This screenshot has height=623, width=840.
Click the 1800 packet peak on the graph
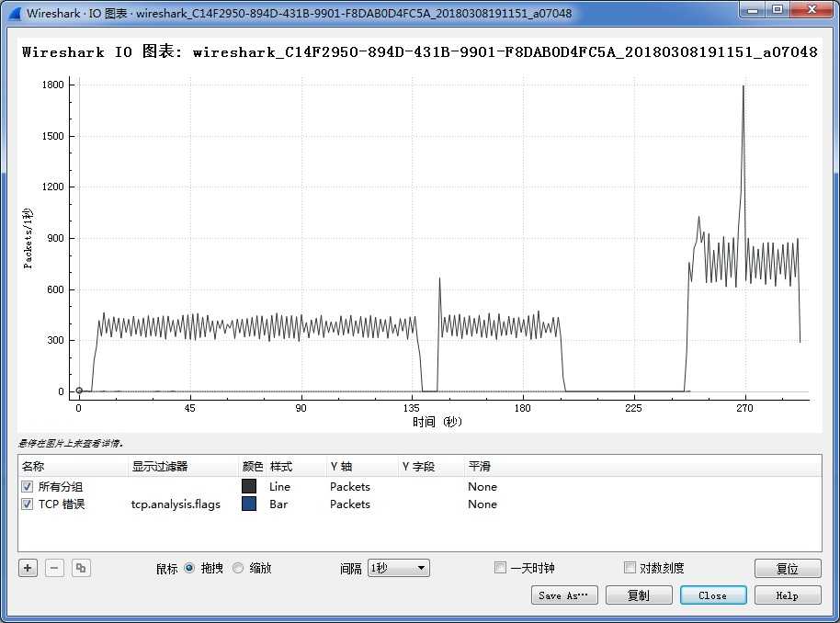pyautogui.click(x=744, y=86)
